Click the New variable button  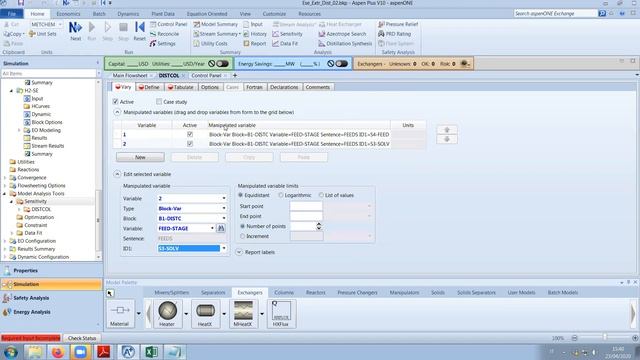(140, 157)
